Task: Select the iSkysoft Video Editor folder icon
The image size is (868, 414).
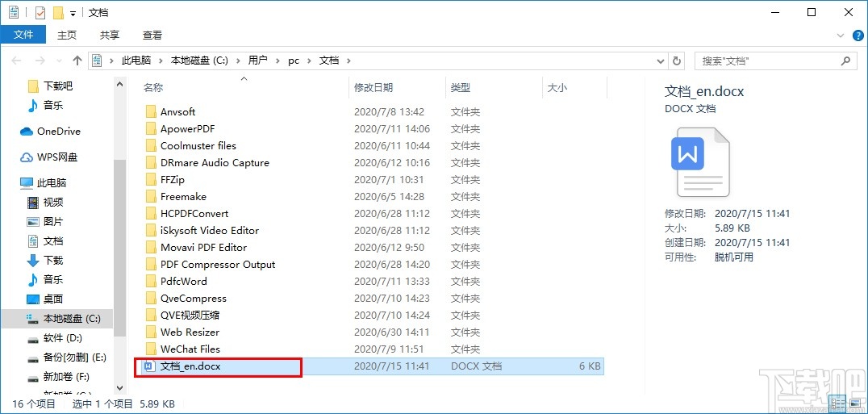Action: (151, 230)
